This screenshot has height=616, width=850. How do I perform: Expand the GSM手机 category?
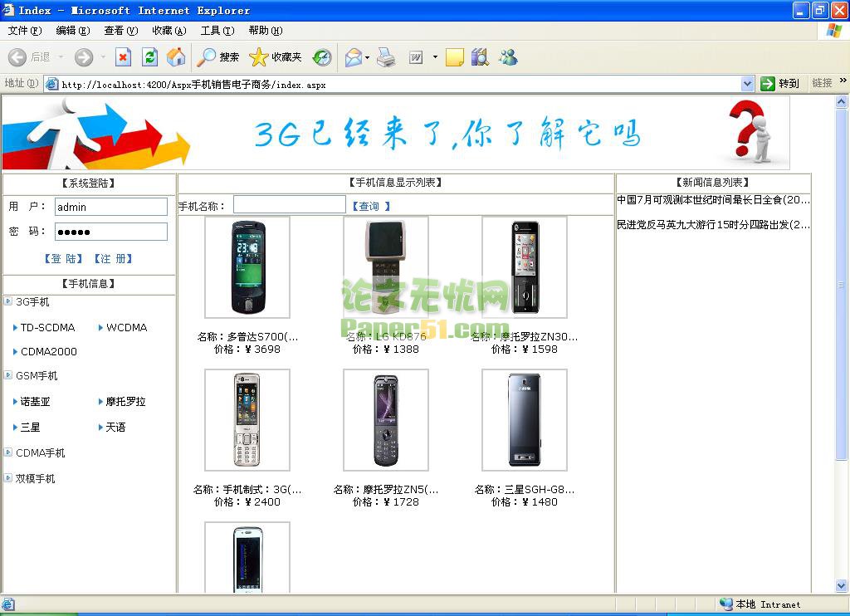(8, 374)
